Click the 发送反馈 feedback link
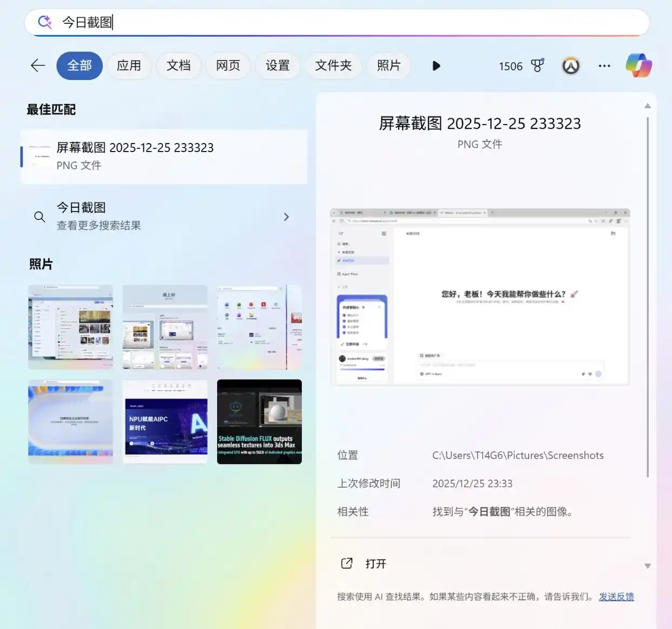This screenshot has width=672, height=629. (616, 596)
